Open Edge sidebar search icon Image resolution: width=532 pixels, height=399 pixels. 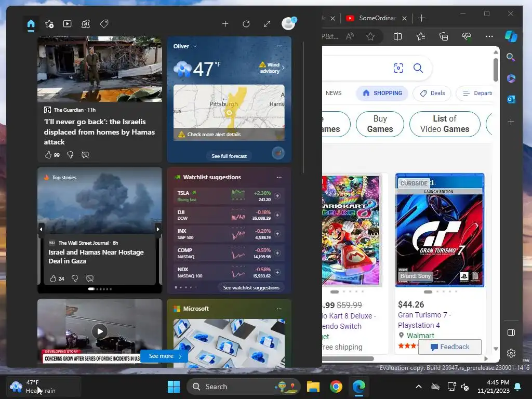click(x=511, y=57)
